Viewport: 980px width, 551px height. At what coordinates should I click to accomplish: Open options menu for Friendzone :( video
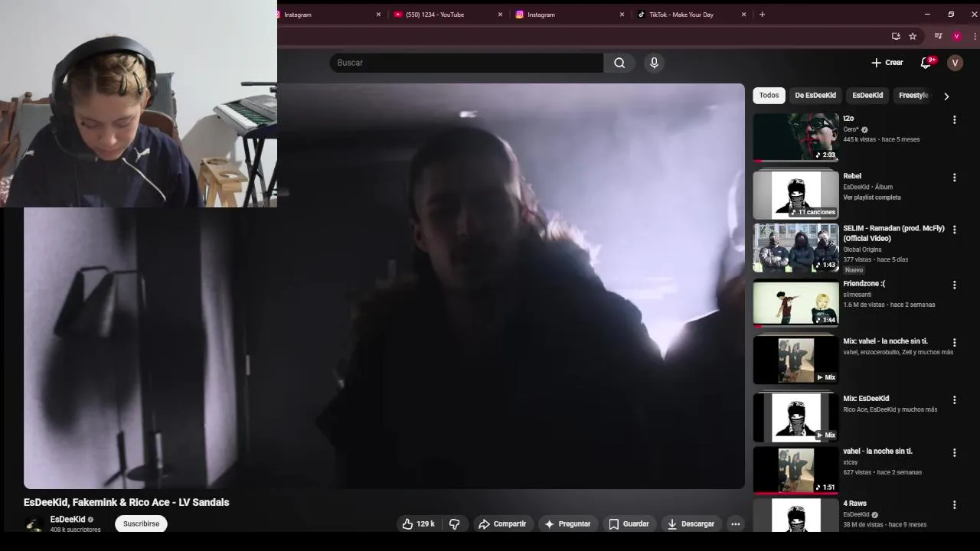click(954, 285)
